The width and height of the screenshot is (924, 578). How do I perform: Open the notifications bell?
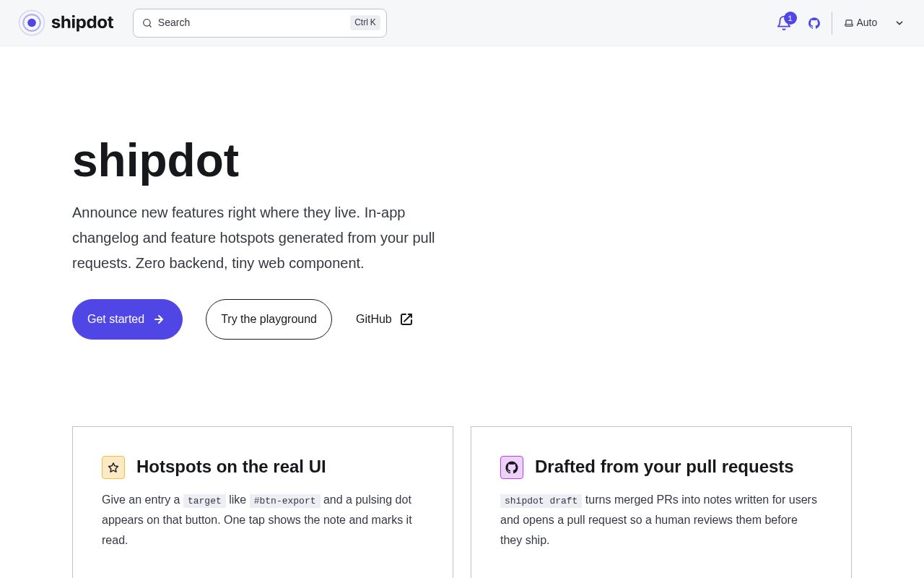coord(785,22)
